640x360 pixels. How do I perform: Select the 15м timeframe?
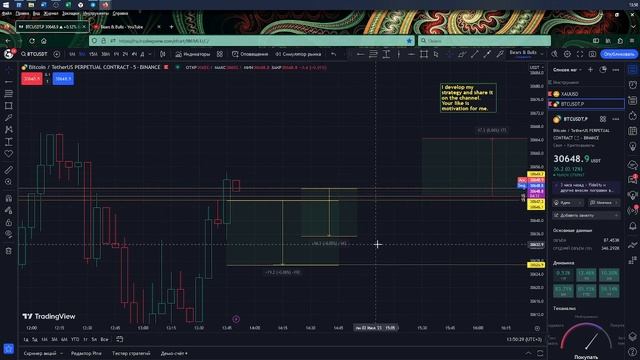coord(93,54)
